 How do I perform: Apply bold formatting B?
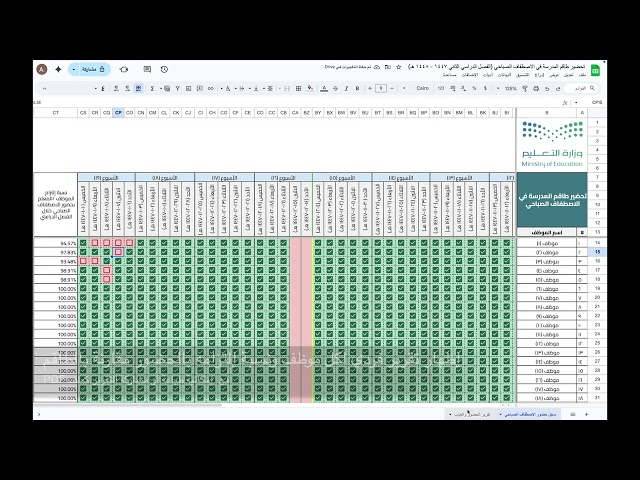click(x=358, y=88)
